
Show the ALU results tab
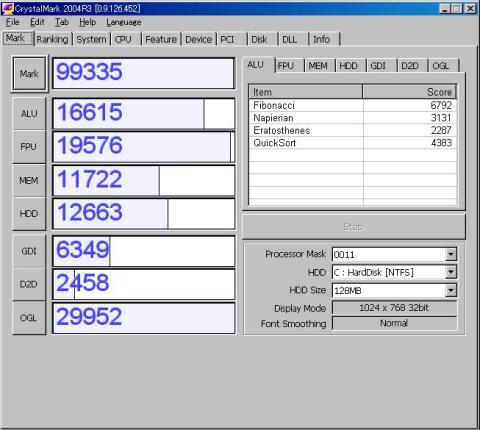258,65
